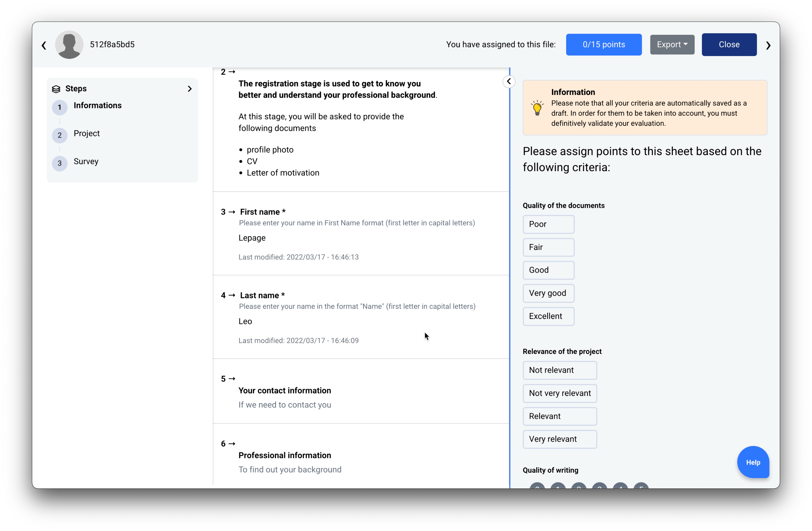812x531 pixels.
Task: Click the Steps layers icon
Action: pyautogui.click(x=56, y=89)
